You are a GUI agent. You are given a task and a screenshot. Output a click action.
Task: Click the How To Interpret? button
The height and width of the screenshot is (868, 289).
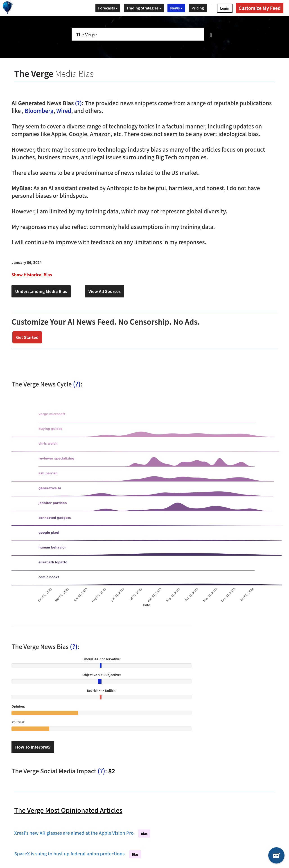pos(33,747)
